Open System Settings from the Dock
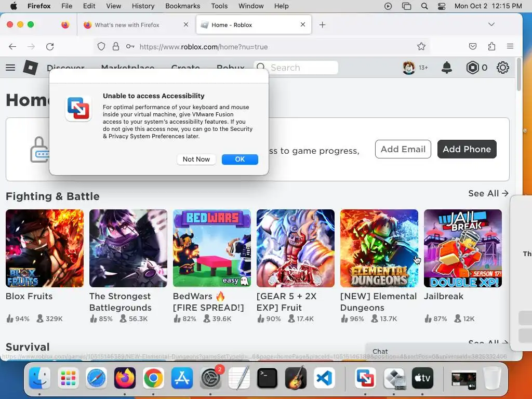This screenshot has height=399, width=532. (211, 378)
